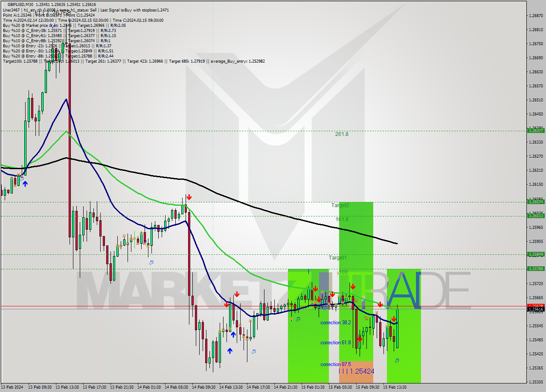
Task: Click the green 1.25849 price tag on axis
Action: [x=536, y=254]
